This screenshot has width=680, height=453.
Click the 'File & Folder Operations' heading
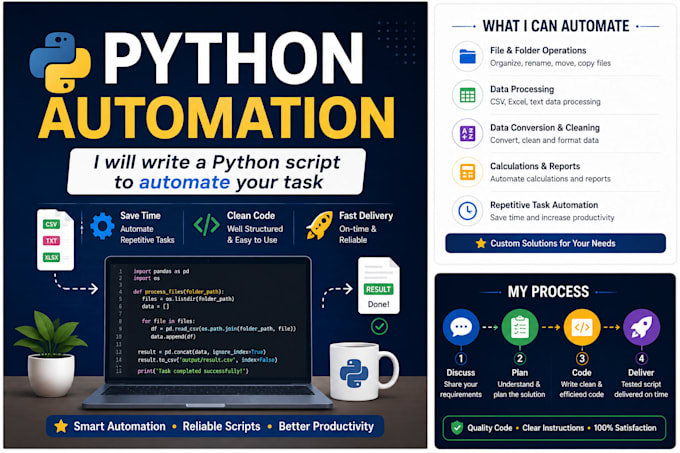[x=538, y=50]
